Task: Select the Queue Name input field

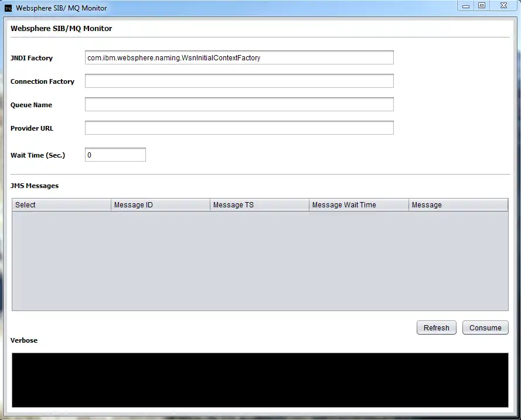Action: 239,104
